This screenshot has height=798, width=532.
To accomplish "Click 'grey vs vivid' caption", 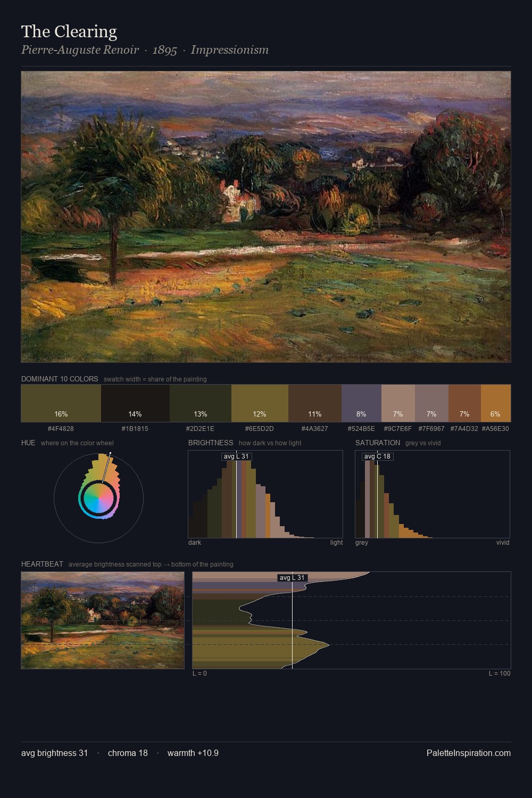I will tap(423, 443).
